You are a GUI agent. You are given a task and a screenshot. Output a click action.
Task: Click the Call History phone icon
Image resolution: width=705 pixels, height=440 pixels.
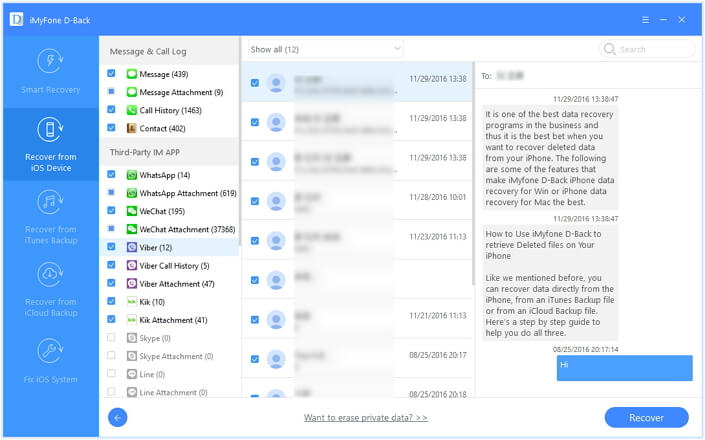tap(132, 110)
